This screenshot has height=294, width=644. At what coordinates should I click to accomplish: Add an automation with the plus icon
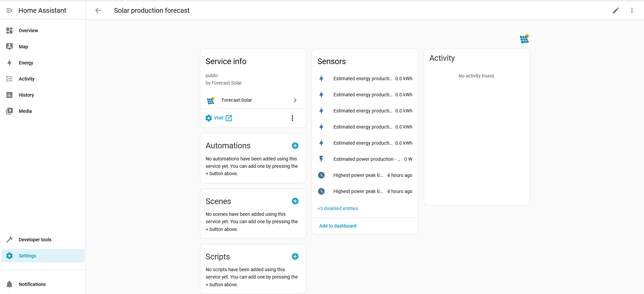click(x=295, y=146)
